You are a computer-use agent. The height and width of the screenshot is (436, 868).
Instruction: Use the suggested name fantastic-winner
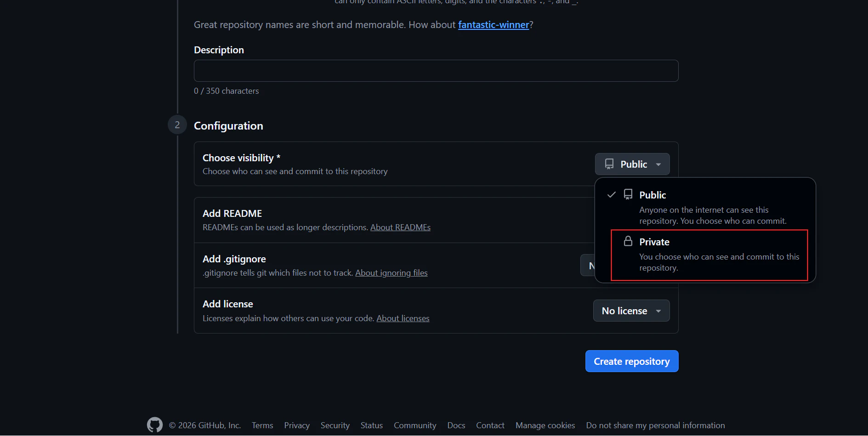point(494,25)
